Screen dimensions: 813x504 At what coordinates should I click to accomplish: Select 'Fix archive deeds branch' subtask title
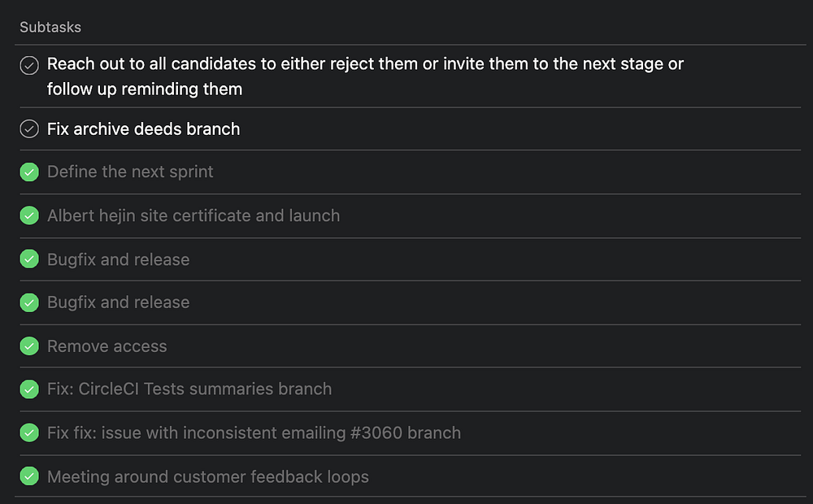[x=143, y=129]
